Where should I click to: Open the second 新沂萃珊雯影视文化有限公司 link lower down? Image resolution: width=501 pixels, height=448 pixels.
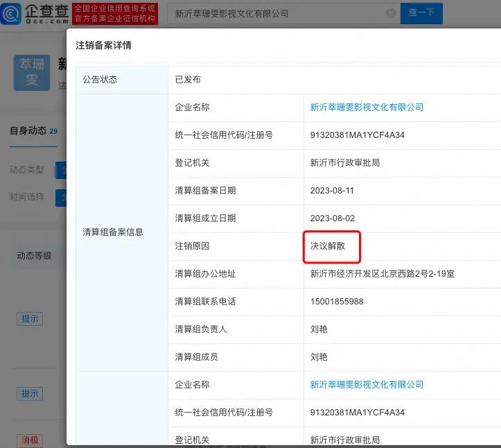[x=367, y=385]
